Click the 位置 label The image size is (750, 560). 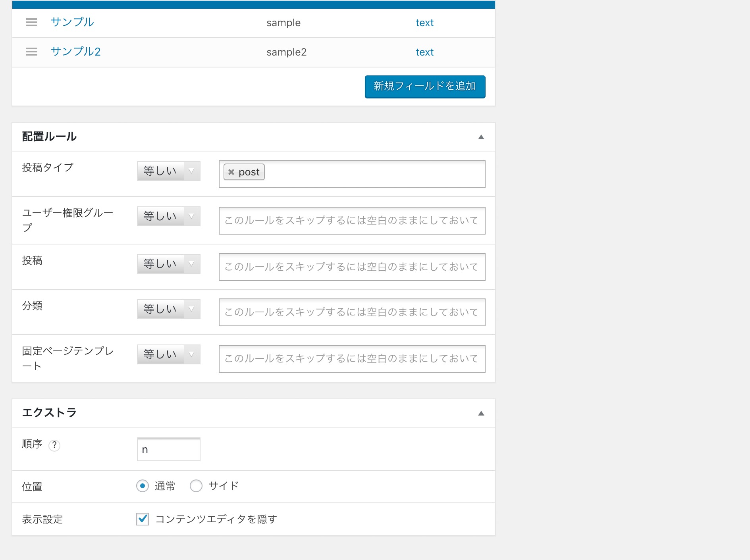[x=32, y=487]
